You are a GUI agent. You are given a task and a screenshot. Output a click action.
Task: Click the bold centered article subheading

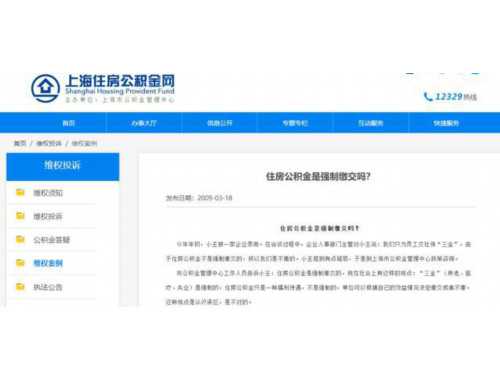[x=319, y=228]
